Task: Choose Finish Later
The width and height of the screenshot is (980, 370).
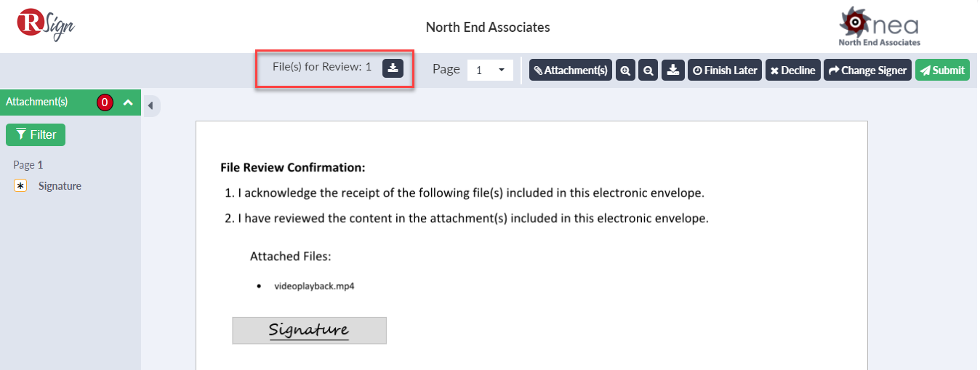Action: (x=725, y=71)
